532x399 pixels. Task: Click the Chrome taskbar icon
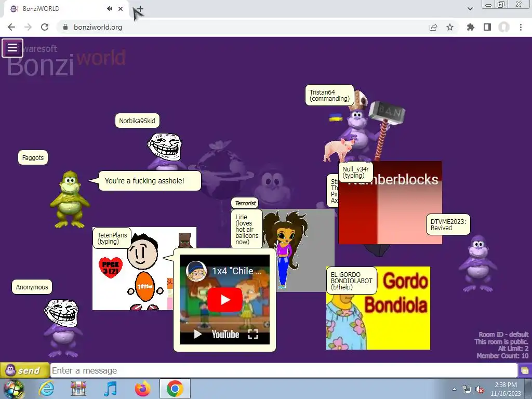pos(175,389)
